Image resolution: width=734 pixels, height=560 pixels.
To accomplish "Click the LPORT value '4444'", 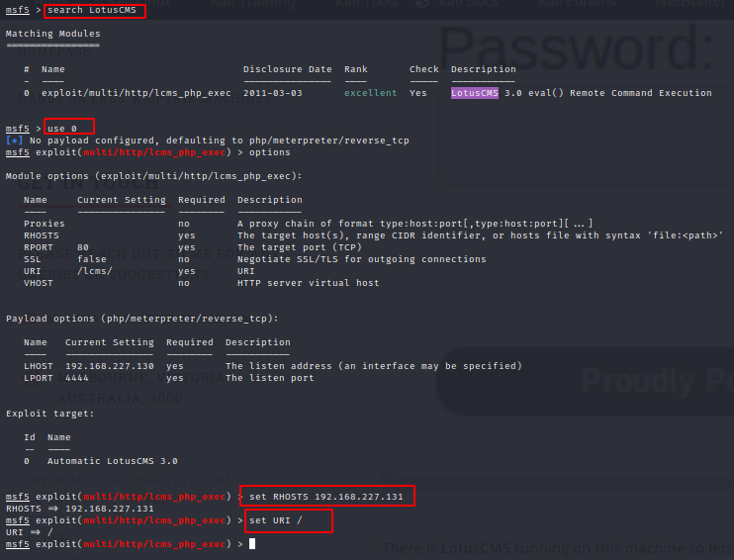I will click(x=77, y=378).
